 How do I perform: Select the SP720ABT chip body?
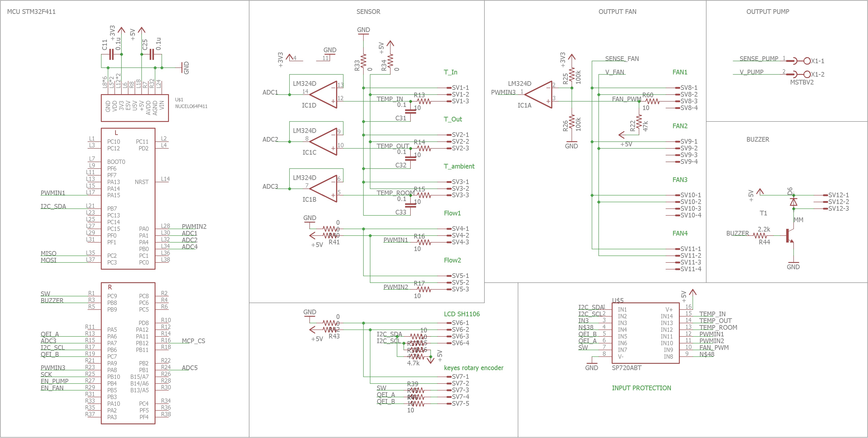click(x=645, y=333)
